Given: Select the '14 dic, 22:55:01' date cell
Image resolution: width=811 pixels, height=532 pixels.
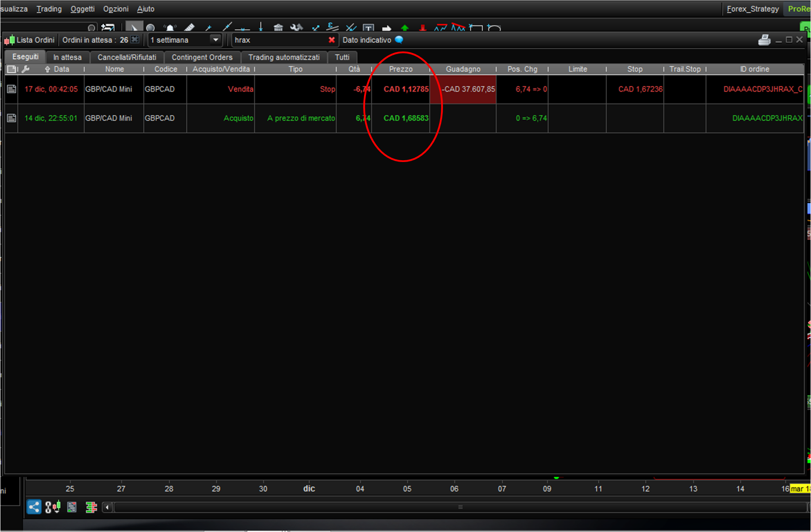Looking at the screenshot, I should coord(51,118).
